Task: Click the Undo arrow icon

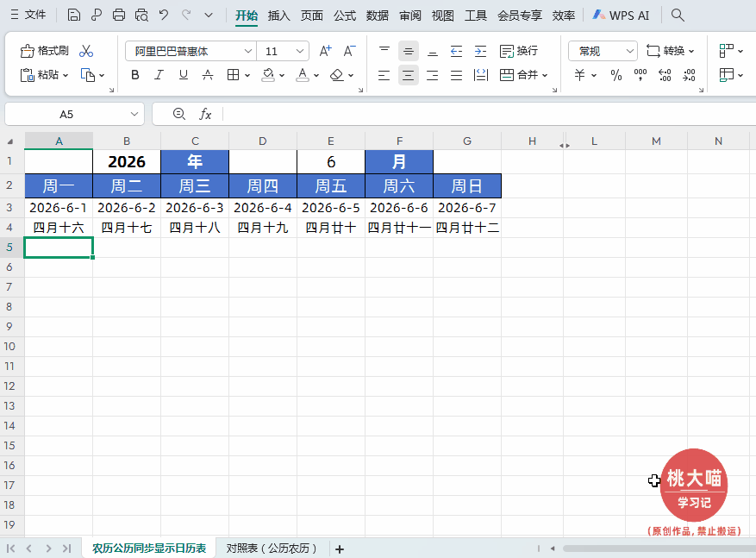Action: coord(164,15)
